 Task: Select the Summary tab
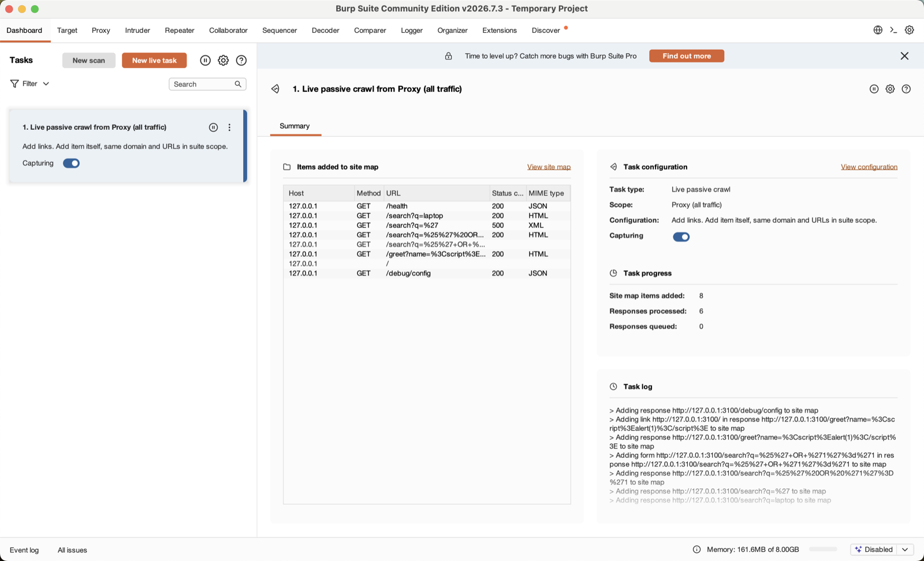tap(295, 126)
